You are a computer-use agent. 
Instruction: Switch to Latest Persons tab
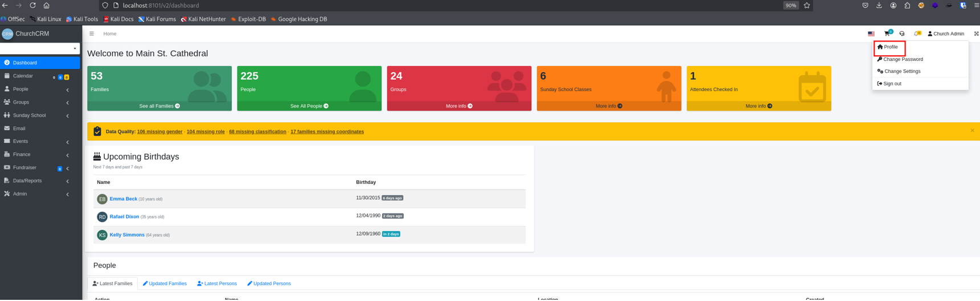point(217,283)
